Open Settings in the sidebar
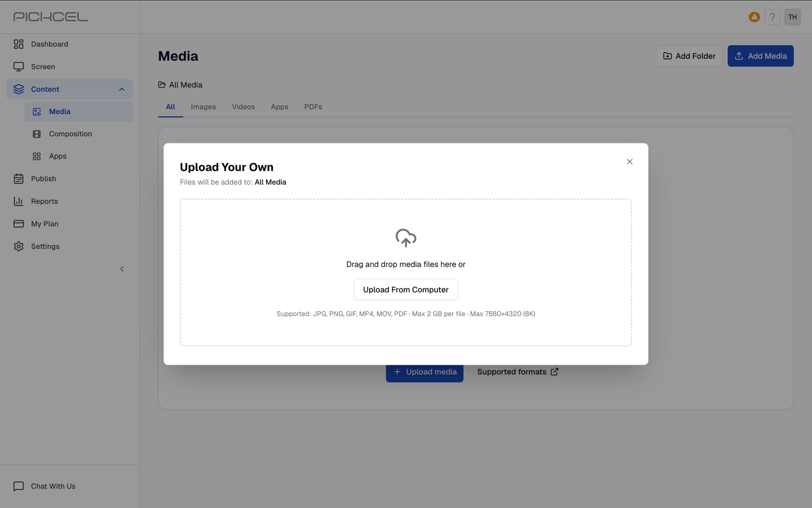The image size is (812, 508). pos(69,246)
